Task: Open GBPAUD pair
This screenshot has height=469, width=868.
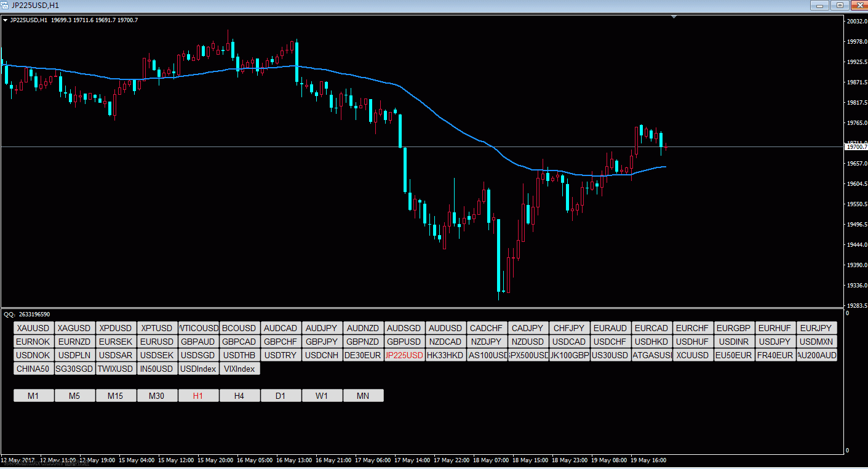Action: click(198, 342)
